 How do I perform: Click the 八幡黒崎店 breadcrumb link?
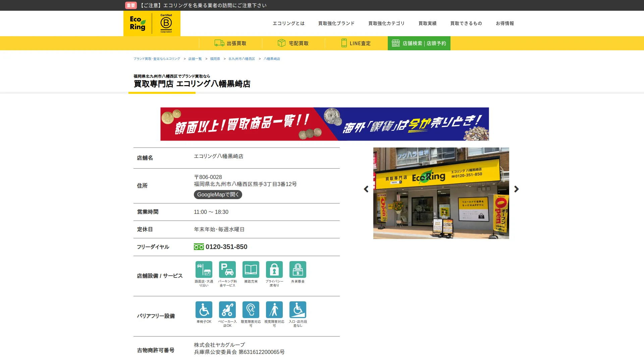pos(272,59)
